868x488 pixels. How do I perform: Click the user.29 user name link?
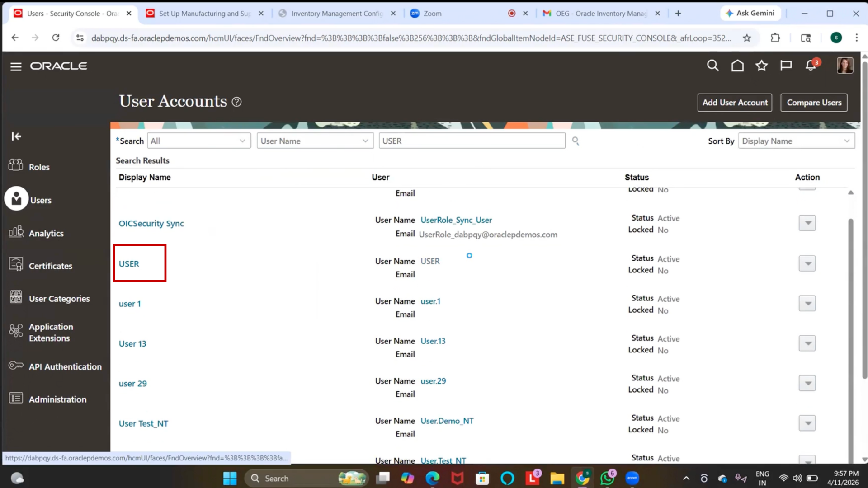point(433,381)
